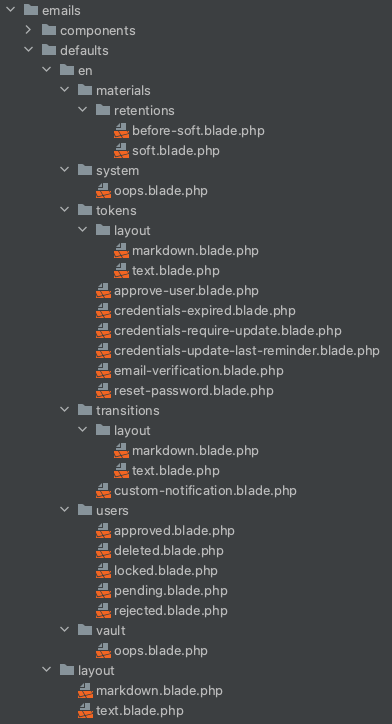The height and width of the screenshot is (724, 392).
Task: Click the icon beside credentials-expired.blade.php
Action: coord(103,311)
